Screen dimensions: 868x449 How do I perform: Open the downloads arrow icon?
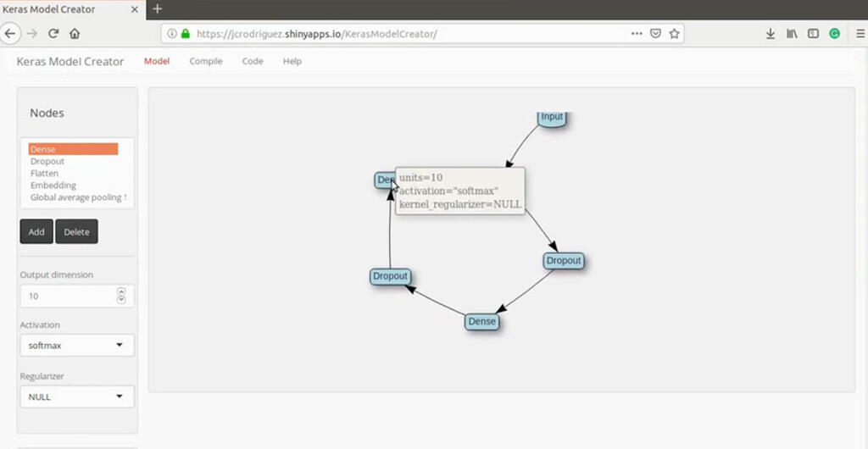tap(770, 34)
